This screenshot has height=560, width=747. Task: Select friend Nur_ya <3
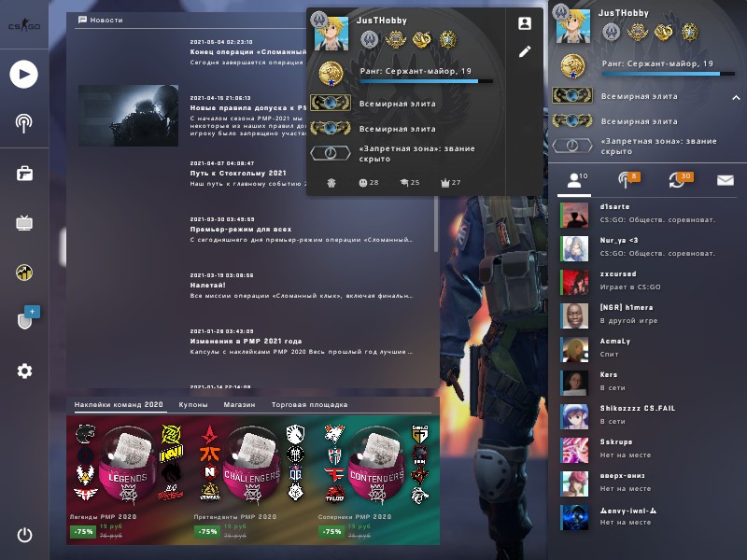point(648,247)
